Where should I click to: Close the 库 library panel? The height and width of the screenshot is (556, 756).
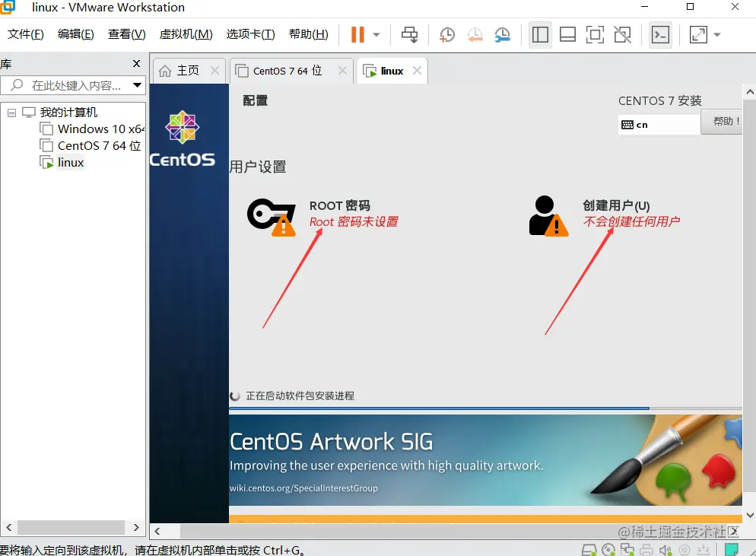coord(136,64)
